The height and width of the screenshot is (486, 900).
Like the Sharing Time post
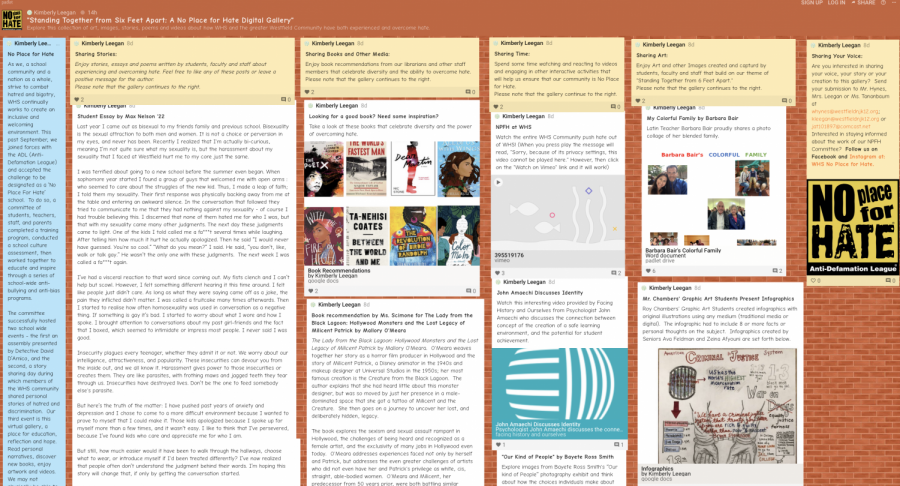click(x=498, y=107)
